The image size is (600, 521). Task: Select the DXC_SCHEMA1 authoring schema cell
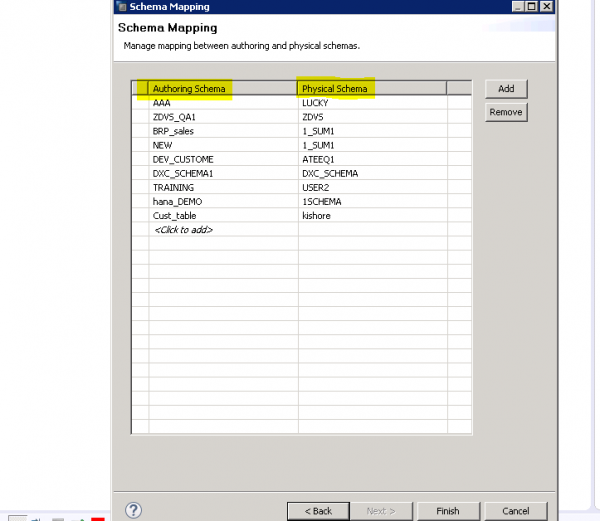coord(223,174)
